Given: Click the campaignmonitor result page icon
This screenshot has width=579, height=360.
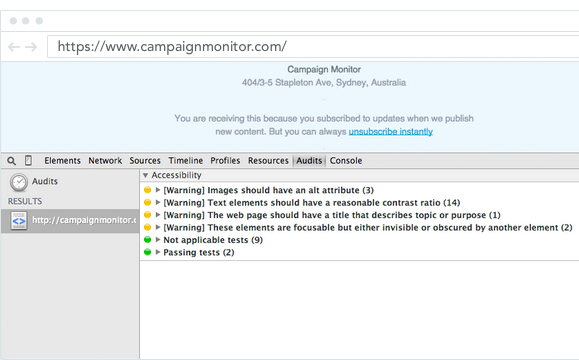Looking at the screenshot, I should (x=18, y=220).
